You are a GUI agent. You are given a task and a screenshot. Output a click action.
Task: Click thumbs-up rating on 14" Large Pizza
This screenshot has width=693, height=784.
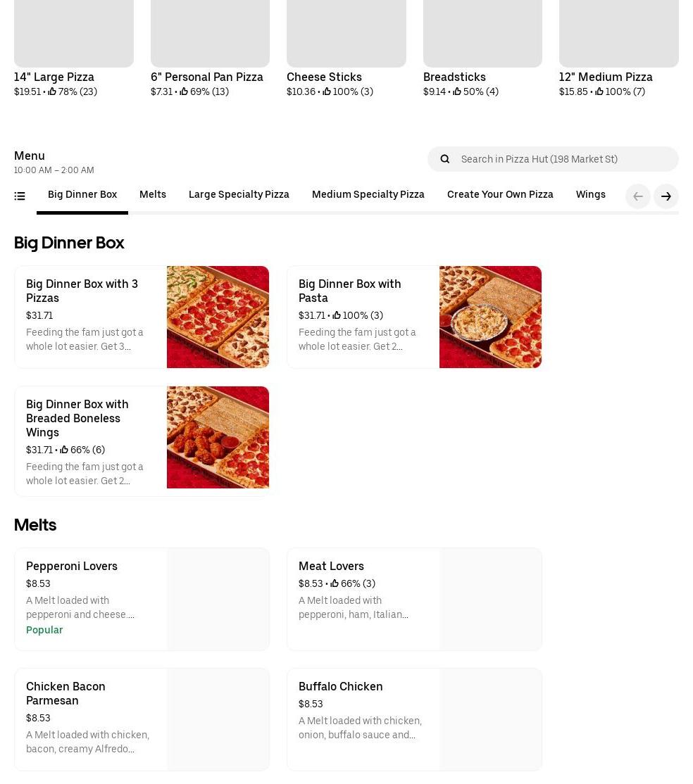(52, 92)
